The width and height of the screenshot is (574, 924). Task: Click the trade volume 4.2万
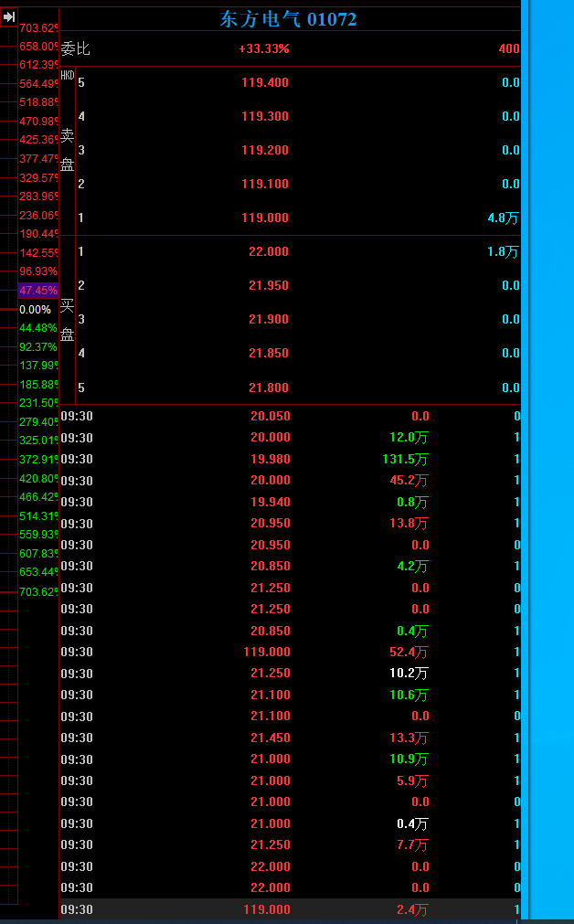(x=412, y=567)
